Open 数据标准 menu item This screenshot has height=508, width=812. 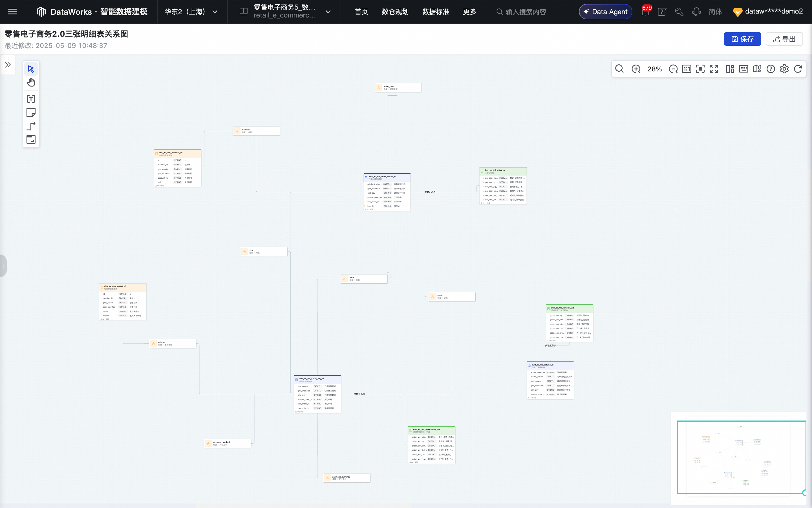[x=436, y=12]
